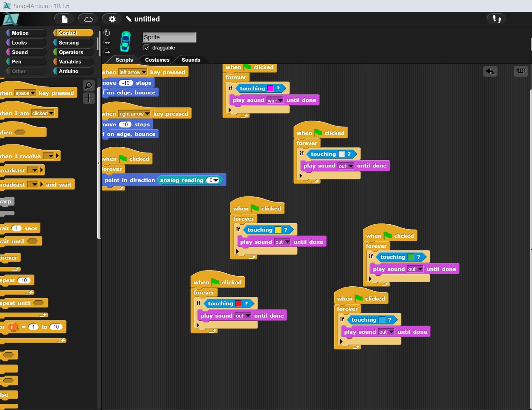Click the yellow touching color swatch
This screenshot has height=410, width=532.
278,230
